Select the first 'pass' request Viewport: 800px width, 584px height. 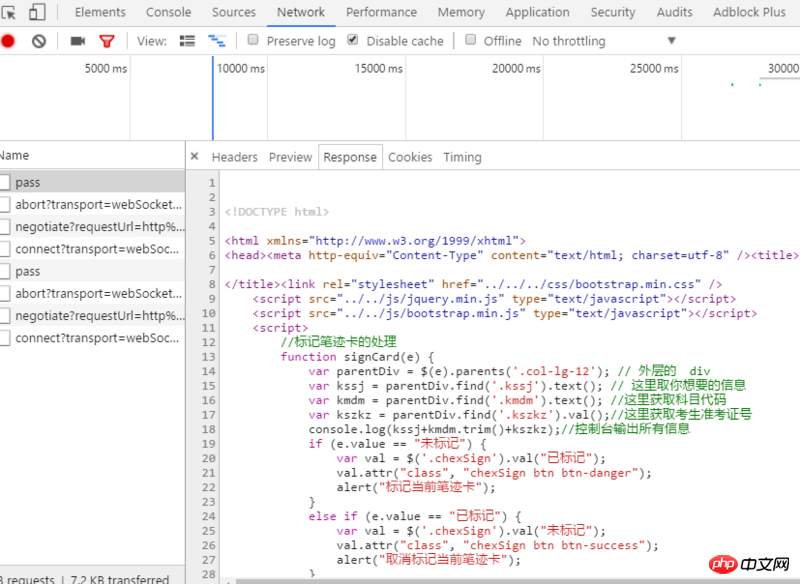28,182
